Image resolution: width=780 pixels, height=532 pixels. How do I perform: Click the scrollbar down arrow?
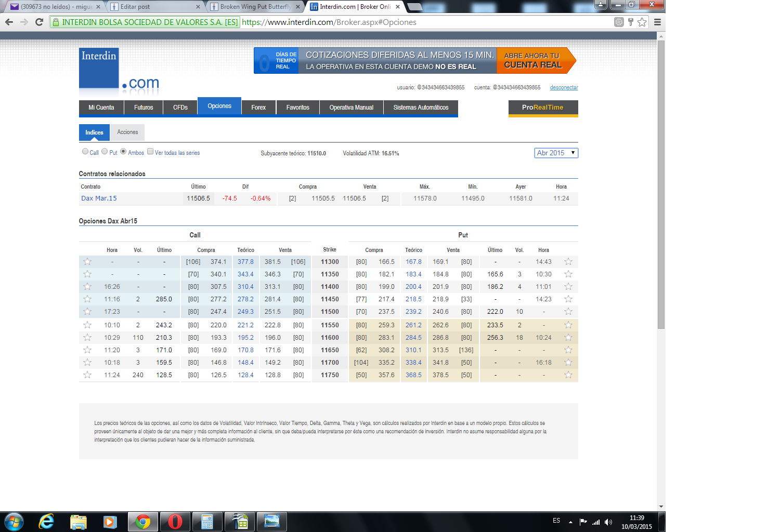(661, 507)
